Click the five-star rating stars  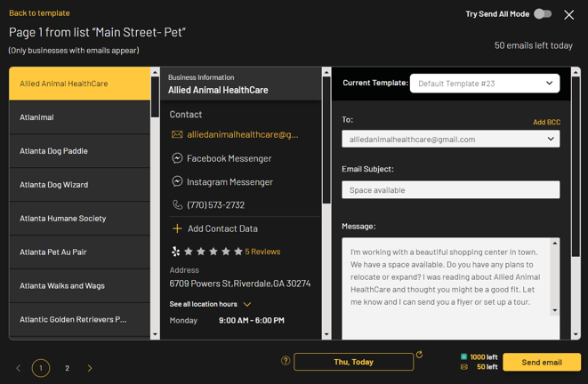click(213, 252)
